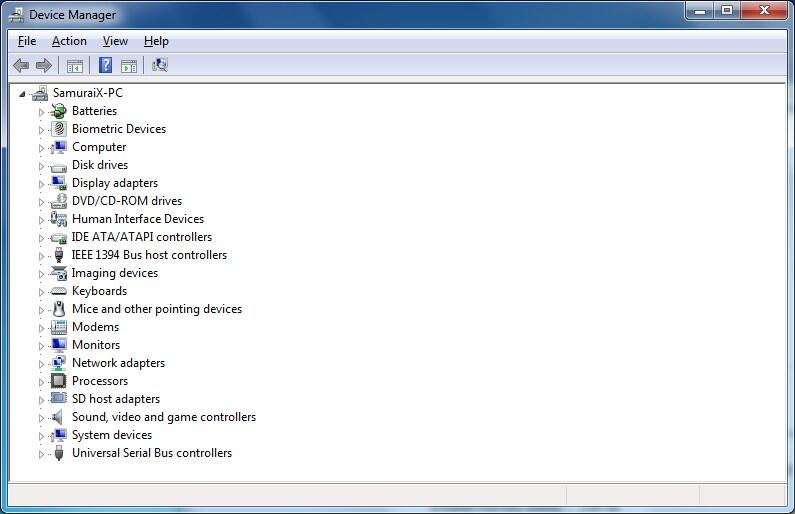Select the IDE ATA/ATAPI controllers label
Screen dimensions: 795x514
[142, 237]
